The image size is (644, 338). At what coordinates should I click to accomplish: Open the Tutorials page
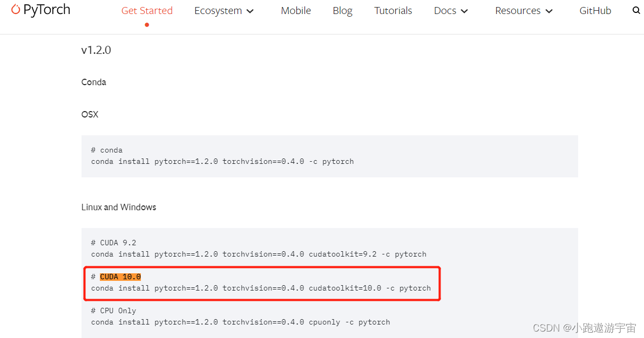pyautogui.click(x=393, y=11)
